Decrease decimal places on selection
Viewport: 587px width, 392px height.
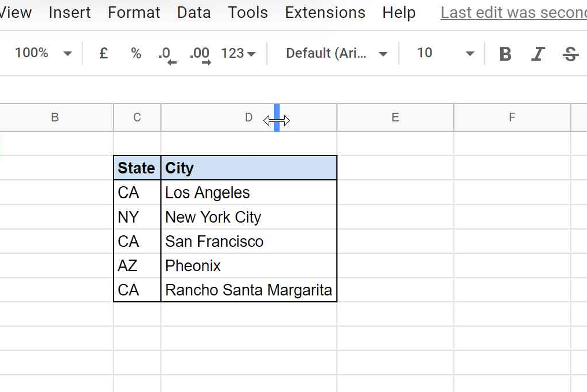point(166,53)
